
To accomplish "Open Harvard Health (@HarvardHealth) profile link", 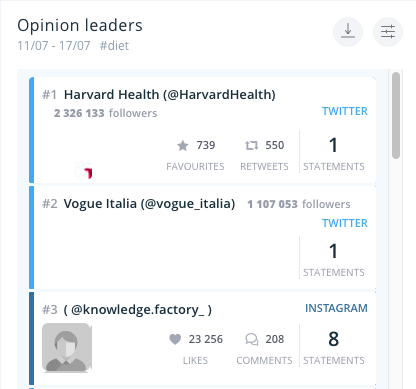I will [170, 95].
